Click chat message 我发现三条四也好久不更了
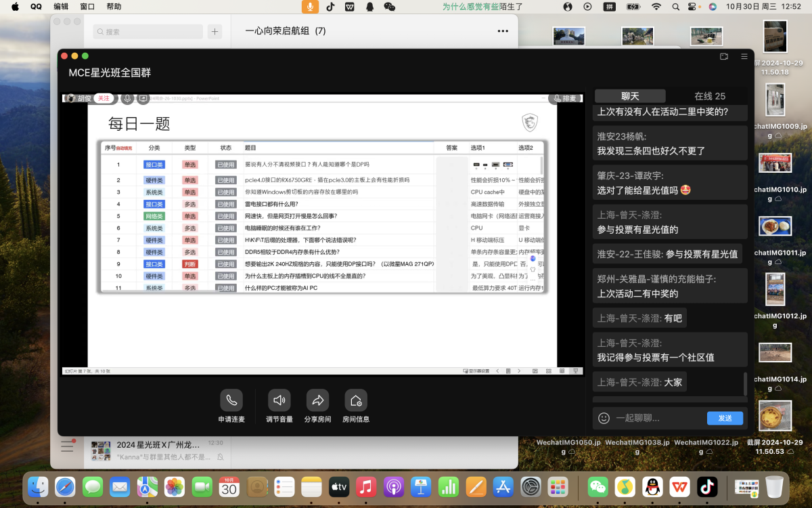Viewport: 812px width, 508px height. click(651, 151)
